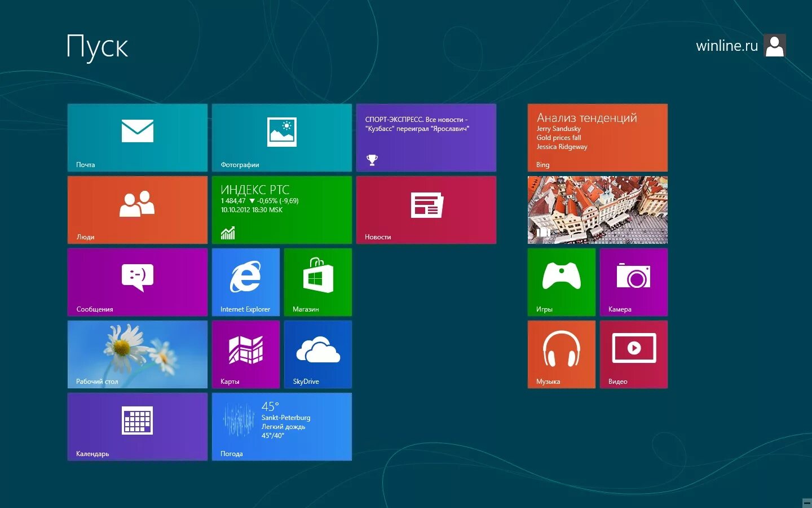Open the ИНДЕКС РТС finance tile
812x508 pixels.
(282, 210)
